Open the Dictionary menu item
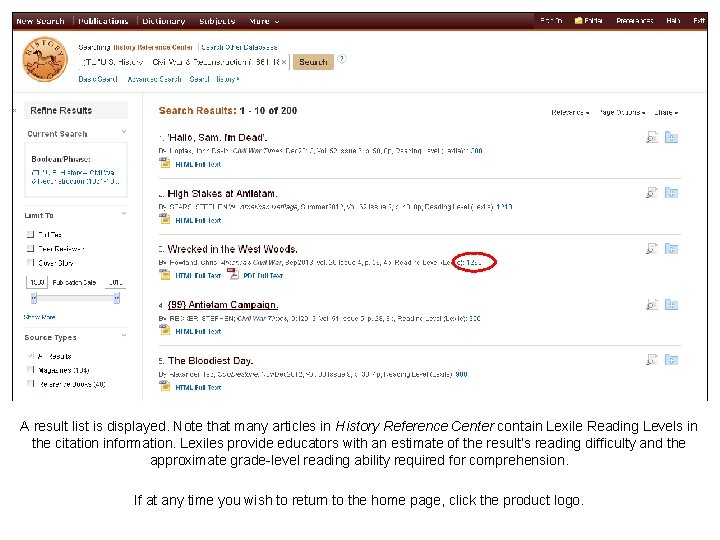This screenshot has width=720, height=540. 163,21
